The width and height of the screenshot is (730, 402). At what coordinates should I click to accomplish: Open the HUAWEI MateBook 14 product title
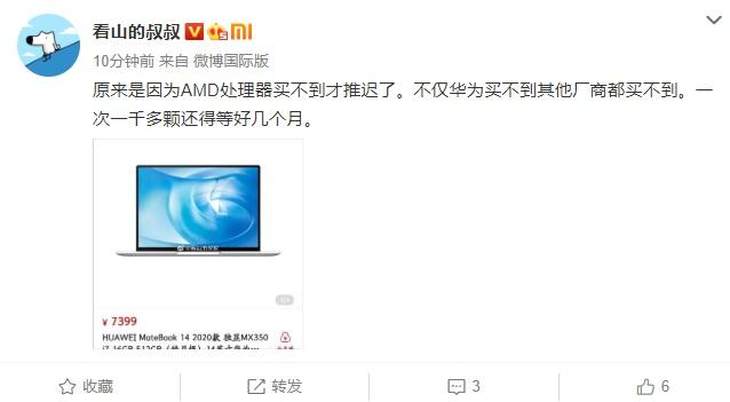pos(185,337)
